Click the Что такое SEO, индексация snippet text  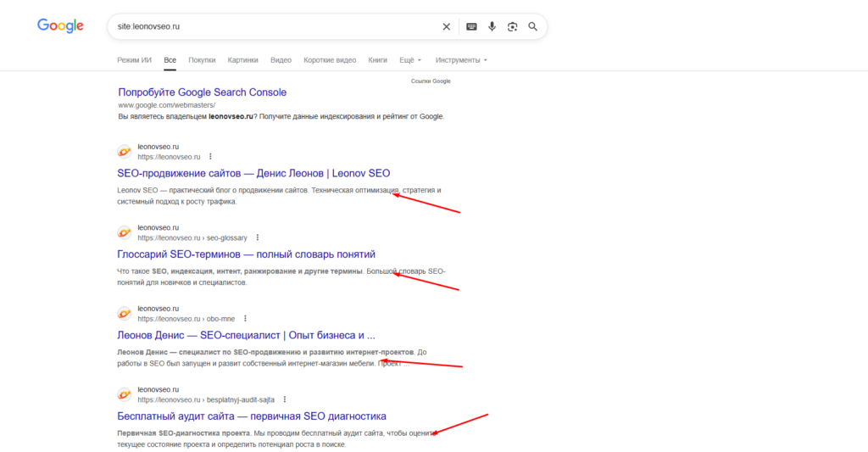(281, 276)
